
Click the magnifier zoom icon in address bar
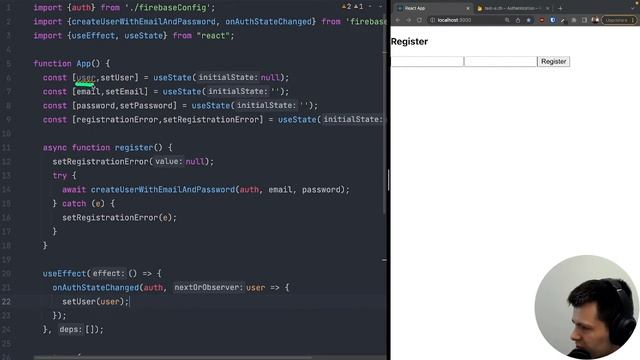click(x=507, y=20)
